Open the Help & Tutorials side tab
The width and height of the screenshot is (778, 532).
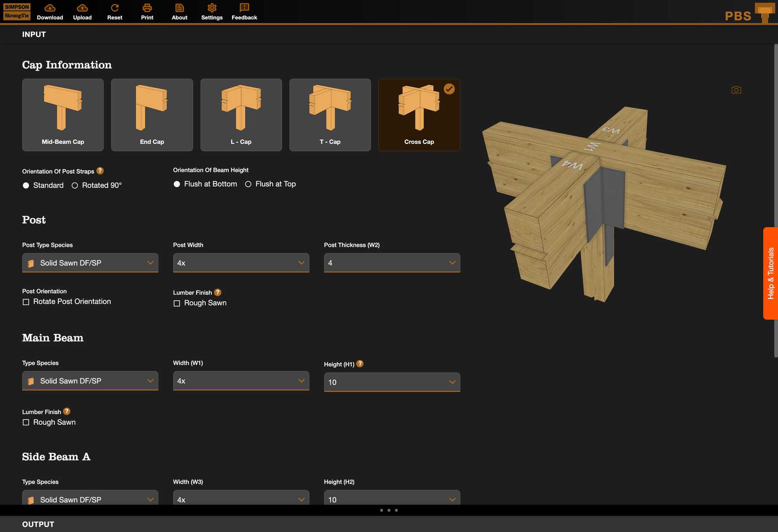click(770, 273)
